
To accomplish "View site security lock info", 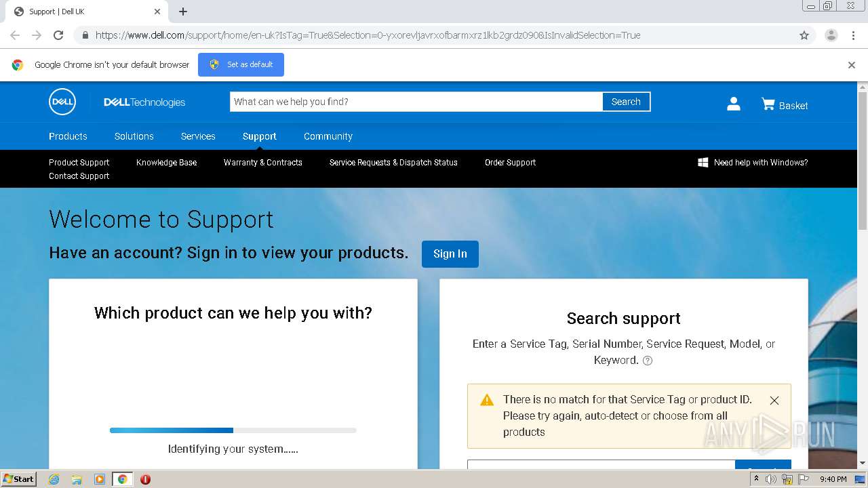I will point(85,35).
